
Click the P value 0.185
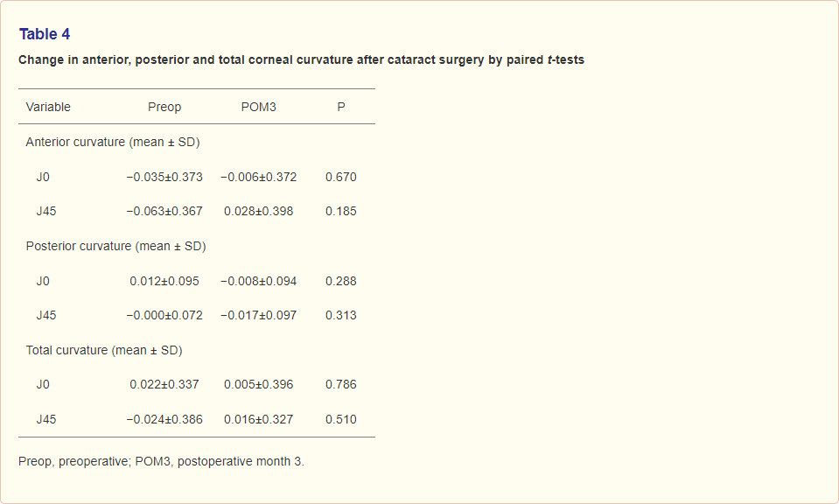341,212
